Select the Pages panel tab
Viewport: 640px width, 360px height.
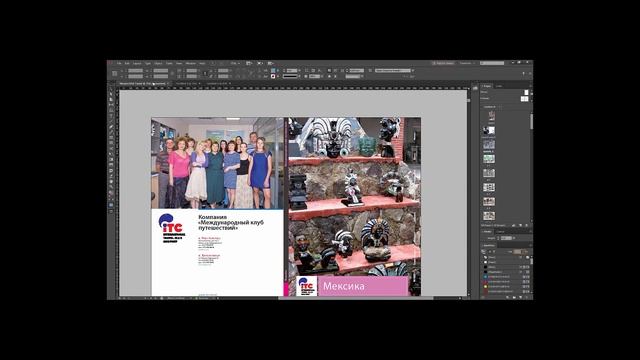tap(487, 86)
